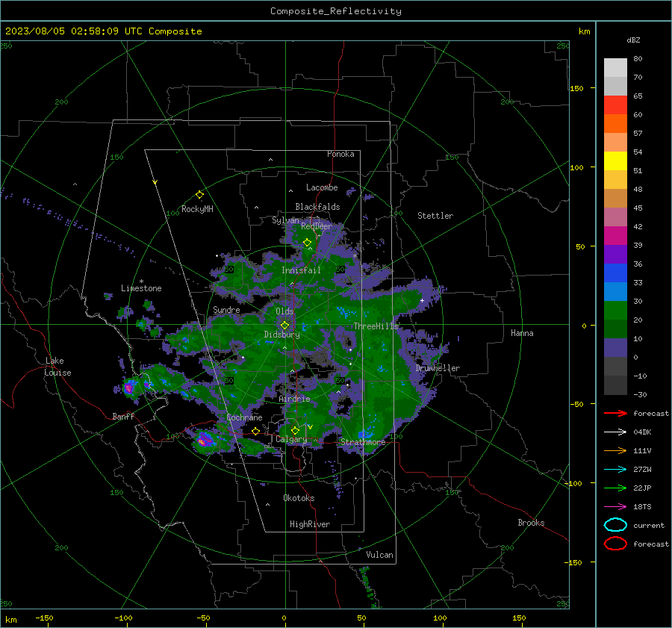This screenshot has height=628, width=672.
Task: Click the Drumheller label
Action: click(x=438, y=368)
